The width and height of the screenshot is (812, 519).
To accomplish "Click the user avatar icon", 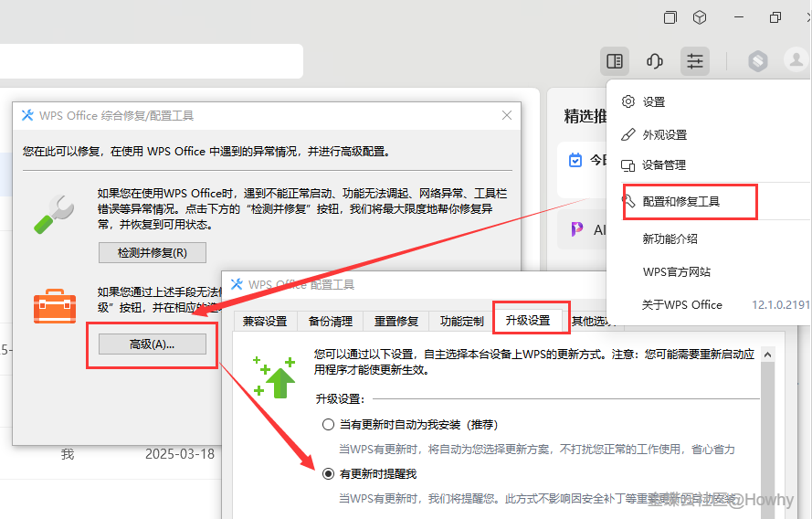I will 796,59.
